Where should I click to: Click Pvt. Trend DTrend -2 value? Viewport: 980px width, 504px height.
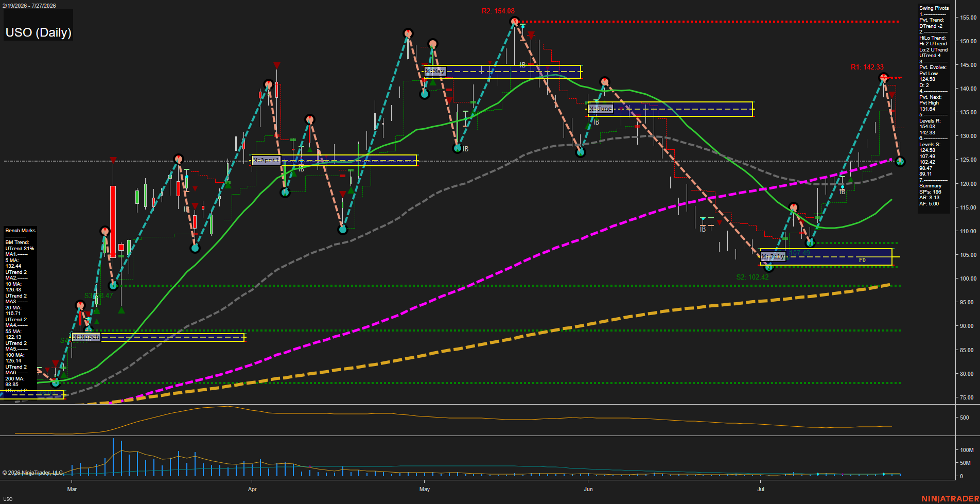pyautogui.click(x=931, y=26)
